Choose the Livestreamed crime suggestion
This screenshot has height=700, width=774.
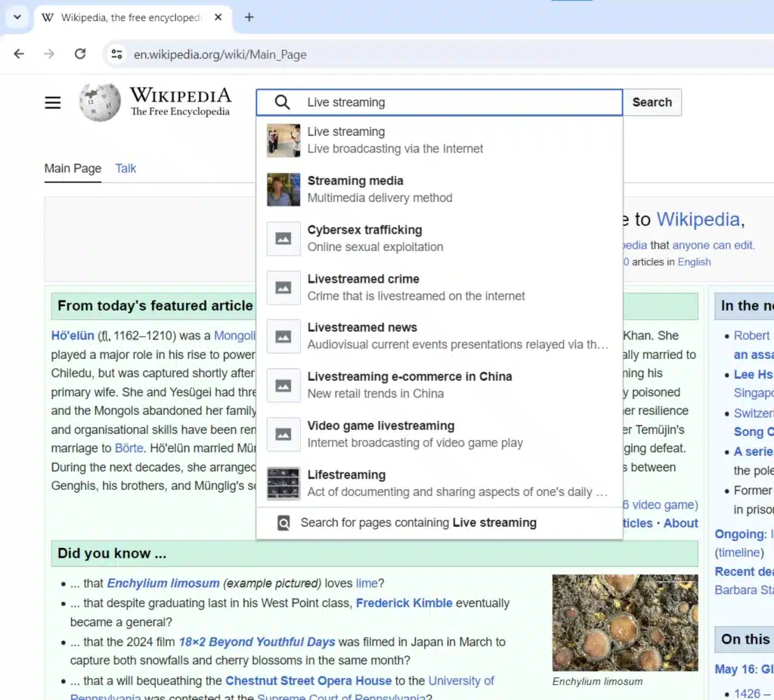point(439,287)
